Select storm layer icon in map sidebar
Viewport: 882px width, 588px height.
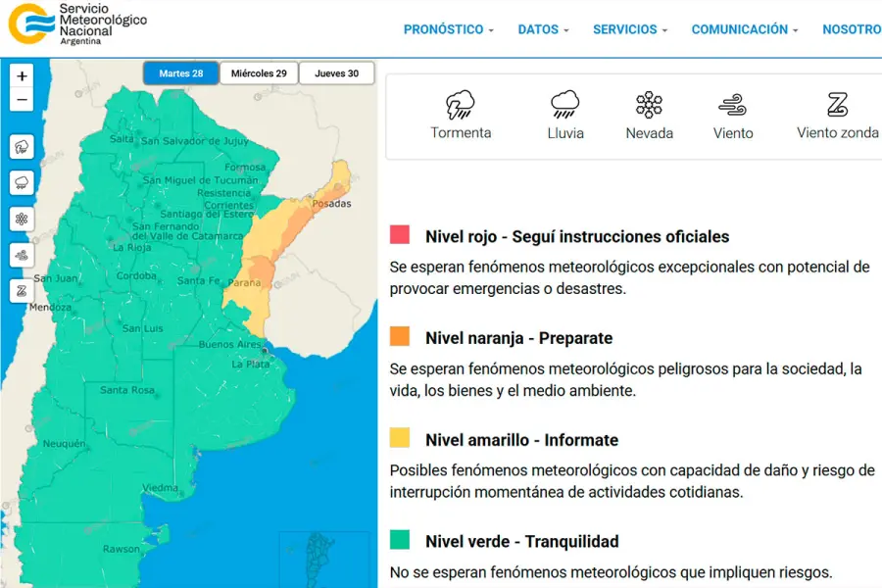22,147
